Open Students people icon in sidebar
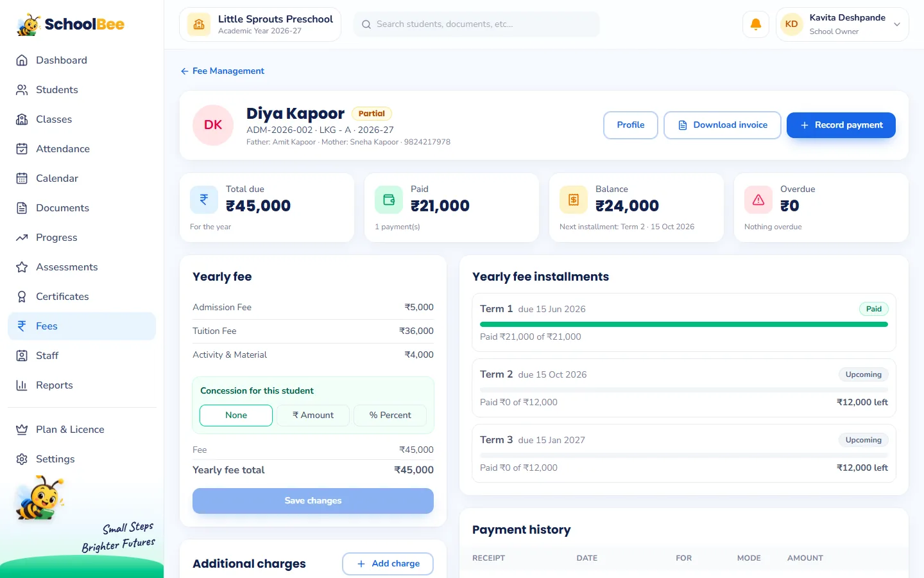 (x=22, y=90)
